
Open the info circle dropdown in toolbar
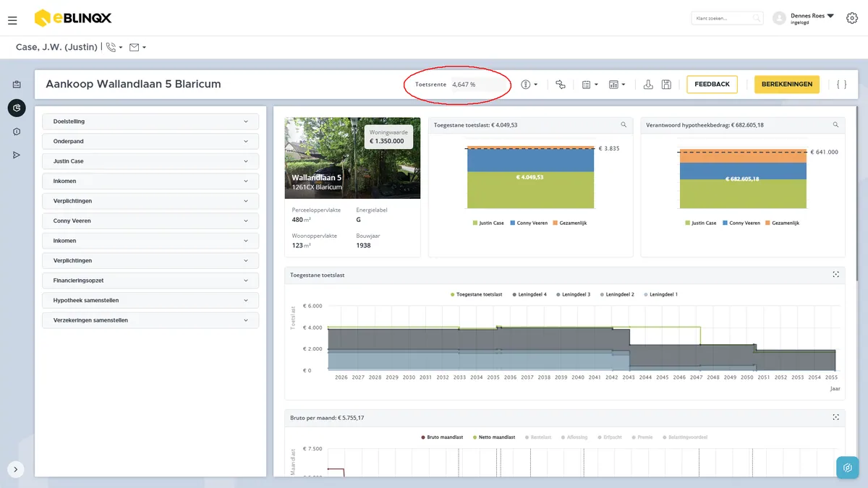[x=529, y=85]
